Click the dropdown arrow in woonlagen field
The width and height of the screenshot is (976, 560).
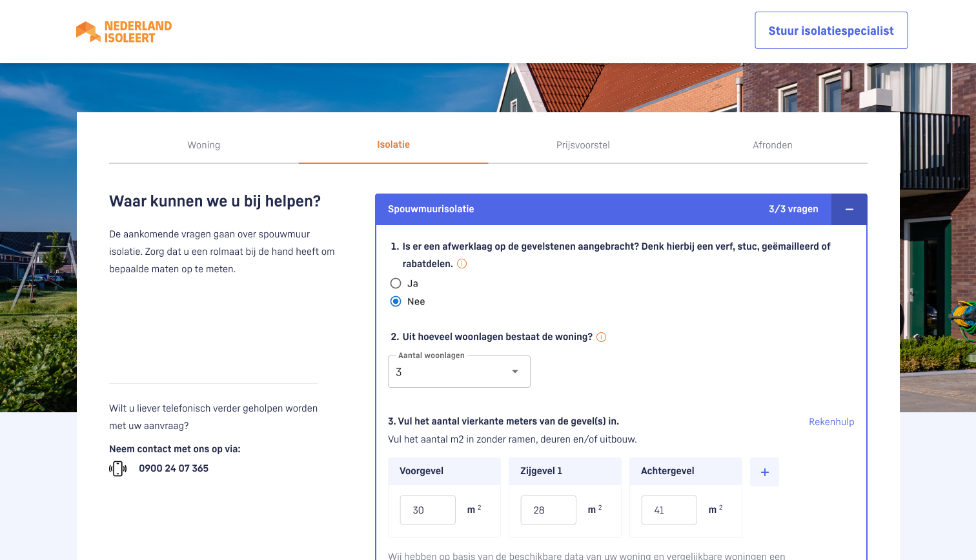pos(514,372)
